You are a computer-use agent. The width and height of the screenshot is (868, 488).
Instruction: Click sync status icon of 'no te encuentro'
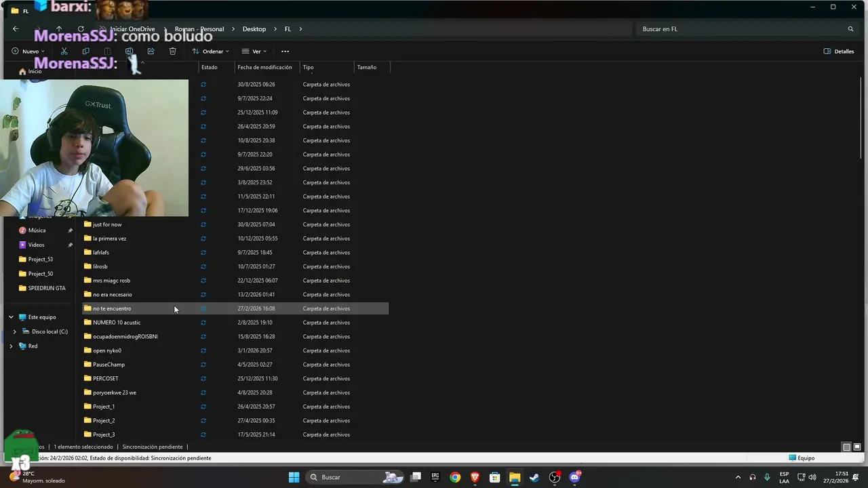pos(203,308)
